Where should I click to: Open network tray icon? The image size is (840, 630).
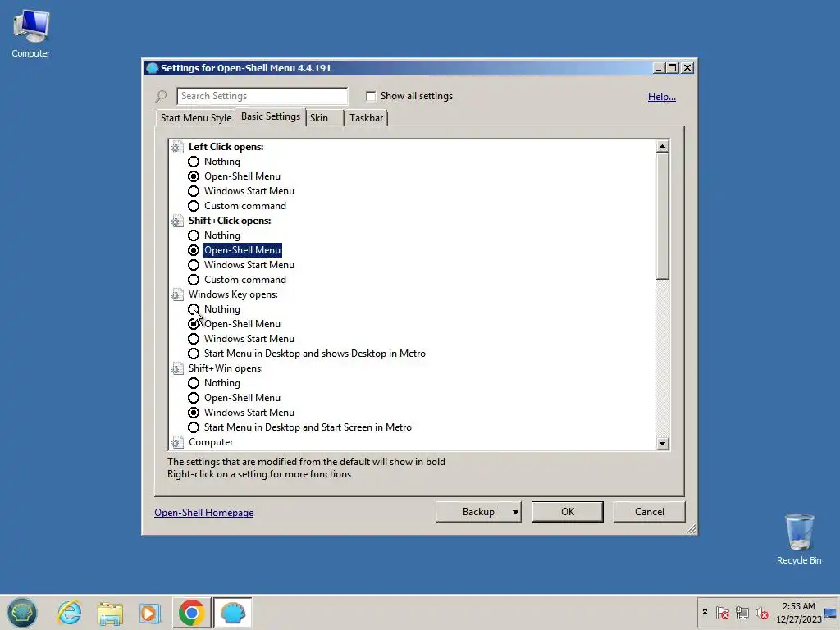[742, 612]
